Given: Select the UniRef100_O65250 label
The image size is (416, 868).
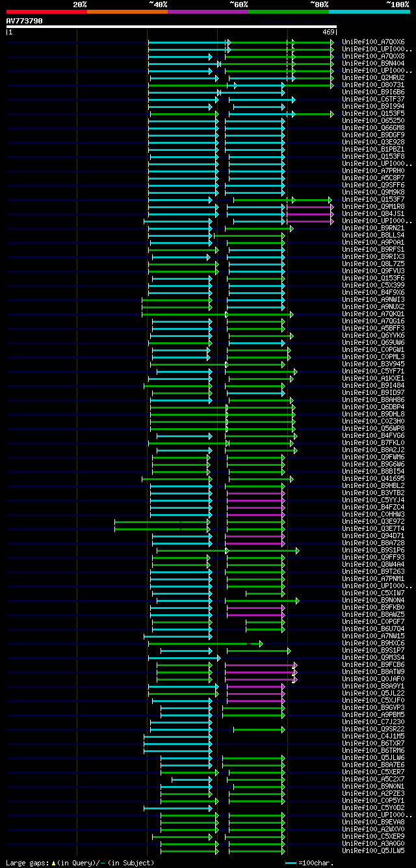Looking at the screenshot, I should pyautogui.click(x=373, y=121).
